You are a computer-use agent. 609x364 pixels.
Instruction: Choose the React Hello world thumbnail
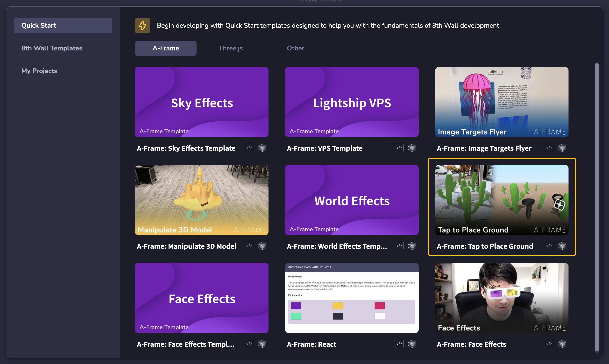coord(352,298)
